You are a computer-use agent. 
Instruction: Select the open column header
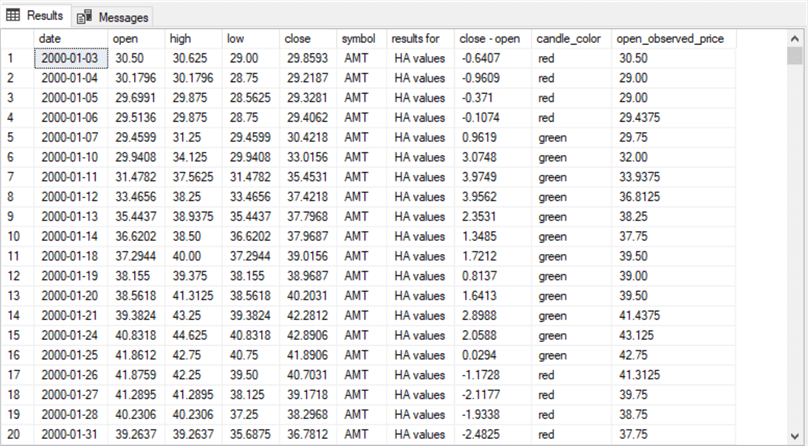[137, 39]
